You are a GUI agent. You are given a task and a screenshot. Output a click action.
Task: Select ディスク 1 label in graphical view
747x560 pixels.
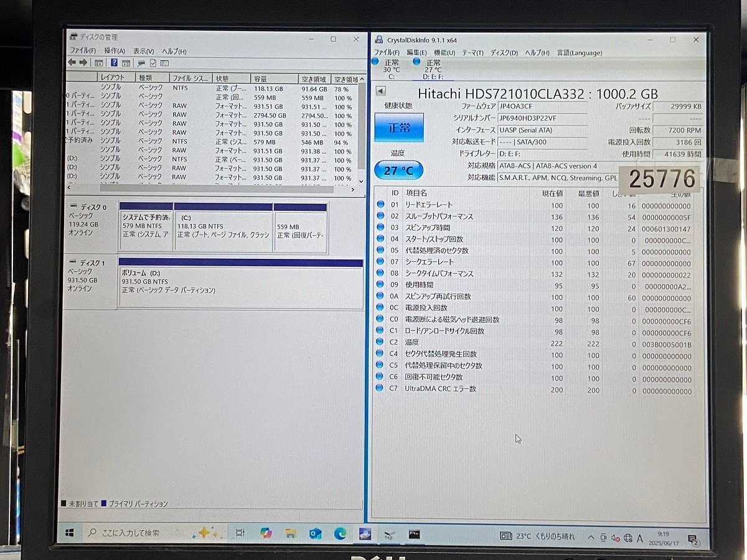pos(90,284)
